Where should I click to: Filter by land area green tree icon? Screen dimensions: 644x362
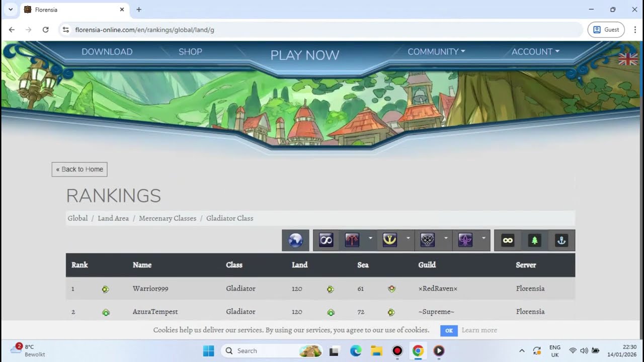pyautogui.click(x=535, y=240)
